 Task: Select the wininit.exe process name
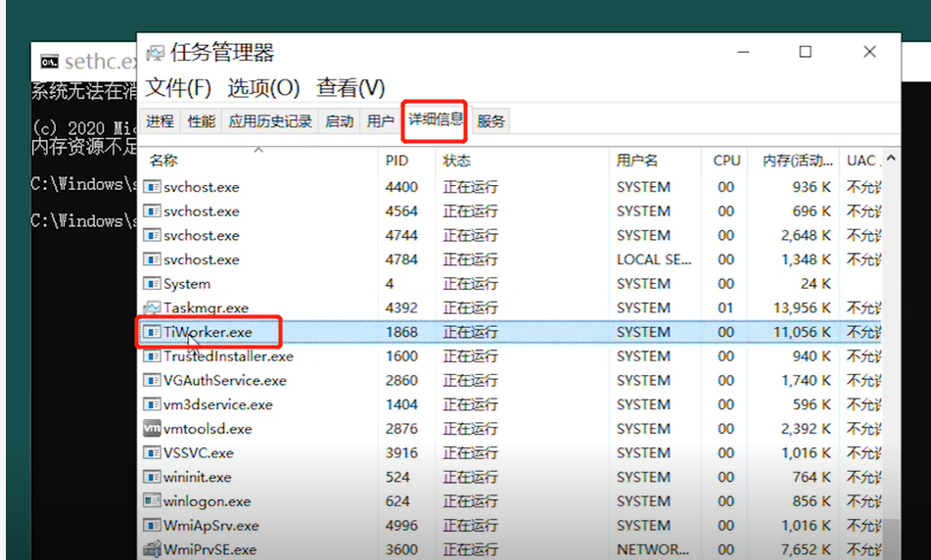point(198,478)
